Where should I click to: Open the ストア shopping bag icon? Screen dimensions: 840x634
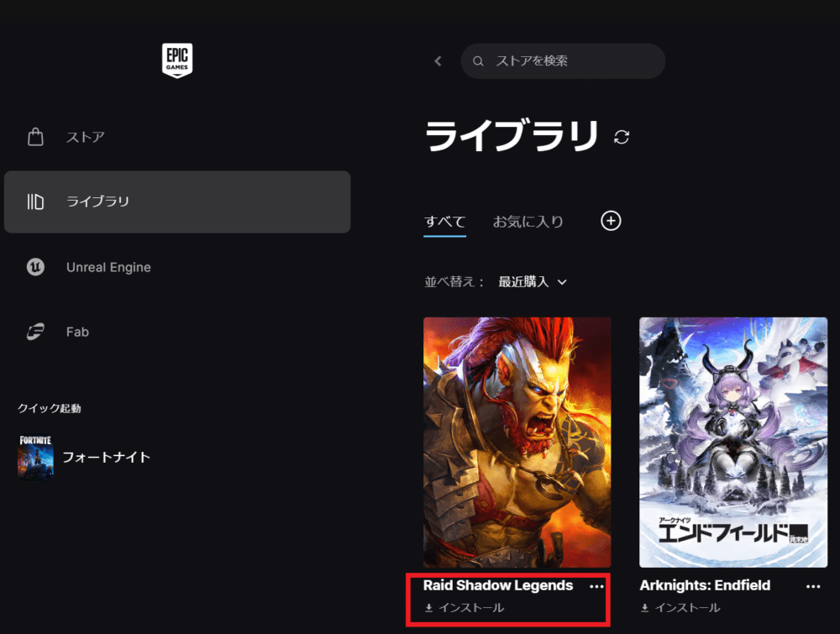click(35, 137)
